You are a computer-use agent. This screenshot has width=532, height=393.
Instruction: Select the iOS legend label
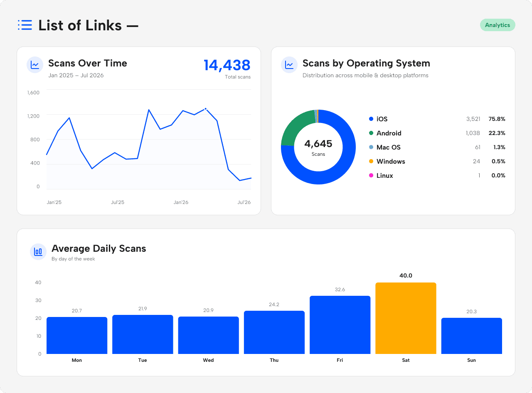[382, 119]
